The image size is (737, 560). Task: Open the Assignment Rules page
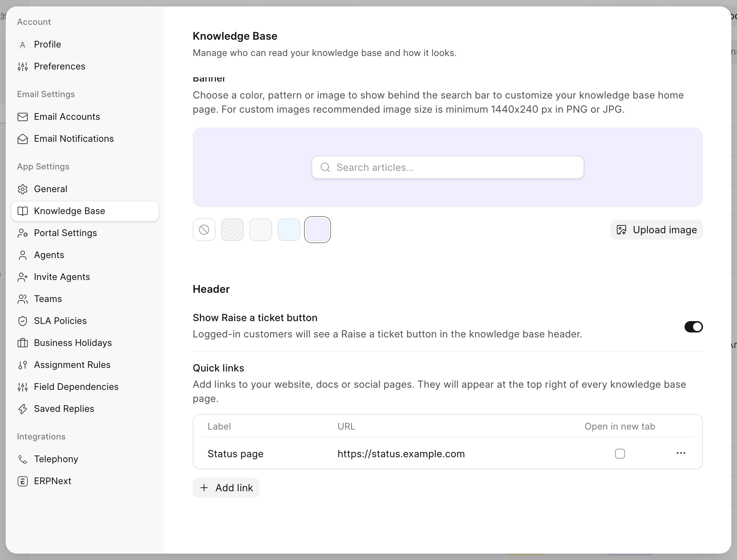85,365
